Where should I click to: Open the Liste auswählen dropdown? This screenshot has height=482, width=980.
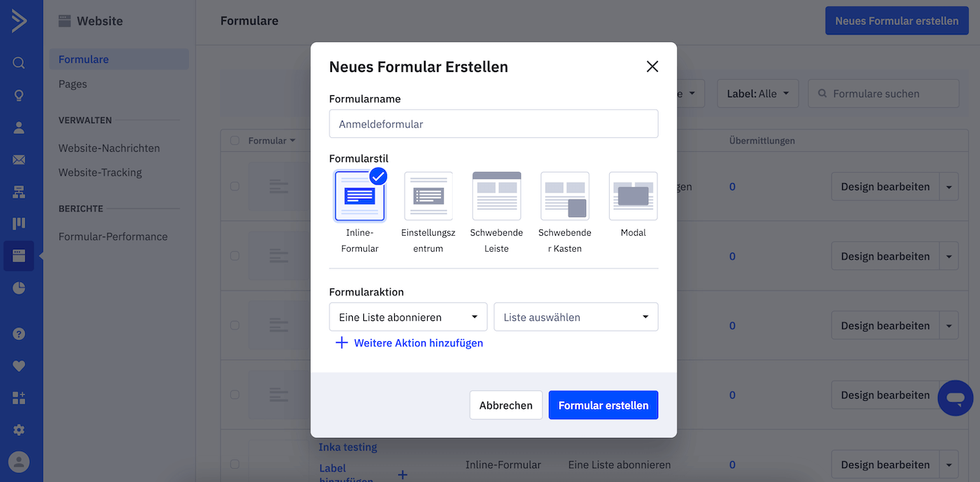(x=576, y=317)
